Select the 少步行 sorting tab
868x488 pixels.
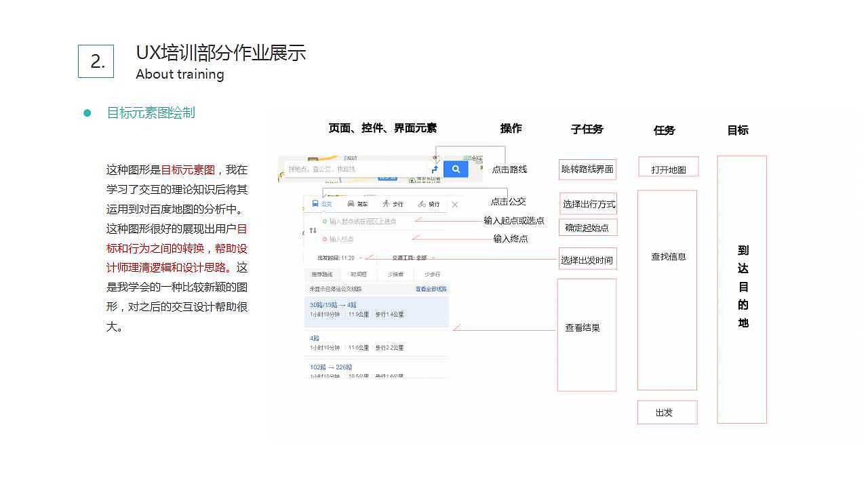tap(432, 274)
